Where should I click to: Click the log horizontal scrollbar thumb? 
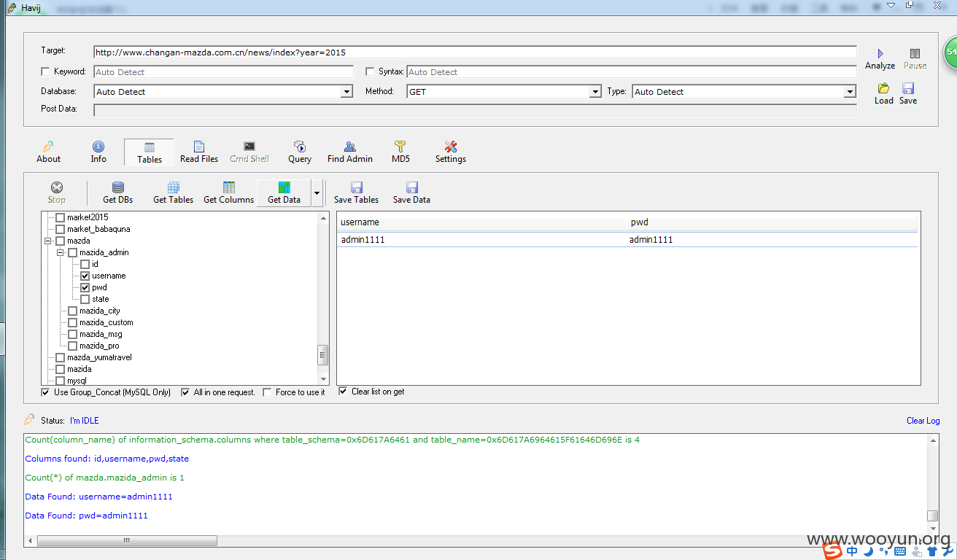click(127, 540)
